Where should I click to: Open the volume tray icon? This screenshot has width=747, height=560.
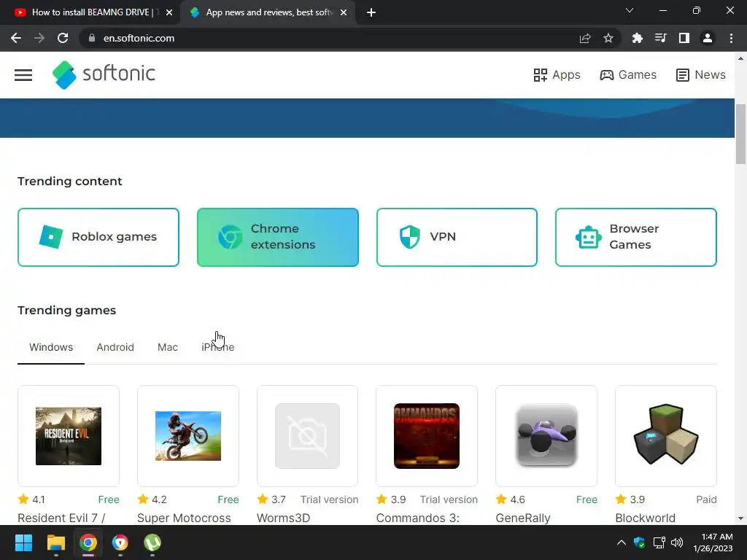(x=676, y=542)
